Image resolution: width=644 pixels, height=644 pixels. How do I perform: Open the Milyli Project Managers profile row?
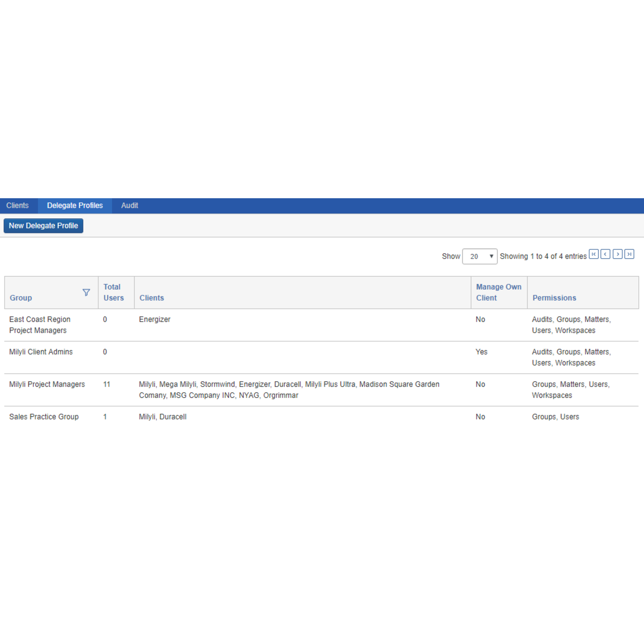tap(47, 384)
